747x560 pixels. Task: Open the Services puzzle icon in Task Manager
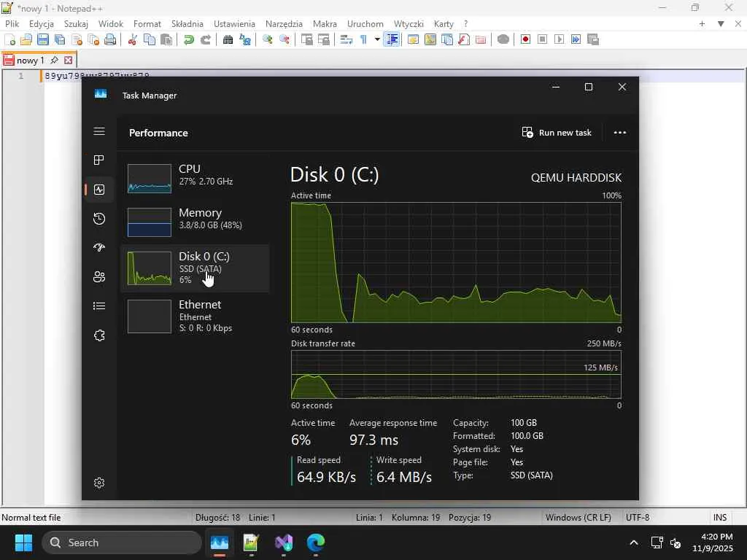(x=99, y=335)
